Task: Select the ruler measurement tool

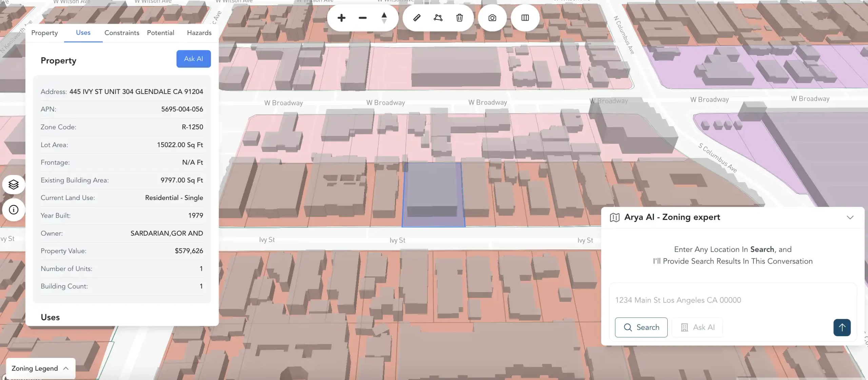Action: pos(417,18)
